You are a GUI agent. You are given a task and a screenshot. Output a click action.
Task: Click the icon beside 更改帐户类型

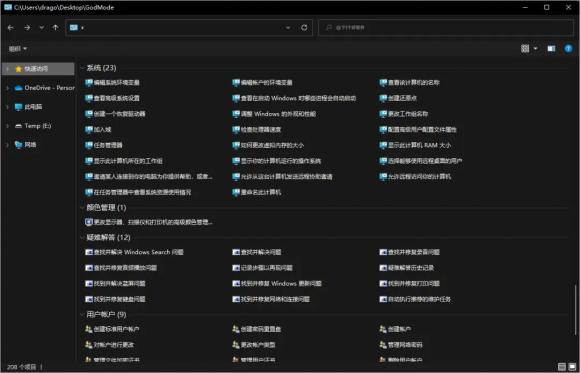(236, 345)
